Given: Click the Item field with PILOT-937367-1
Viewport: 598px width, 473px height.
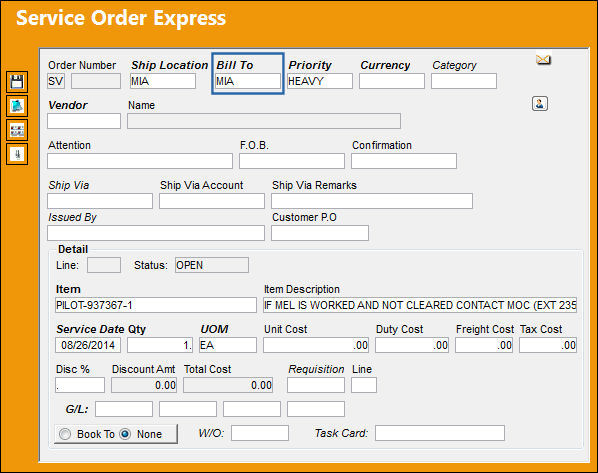Looking at the screenshot, I should tap(156, 305).
